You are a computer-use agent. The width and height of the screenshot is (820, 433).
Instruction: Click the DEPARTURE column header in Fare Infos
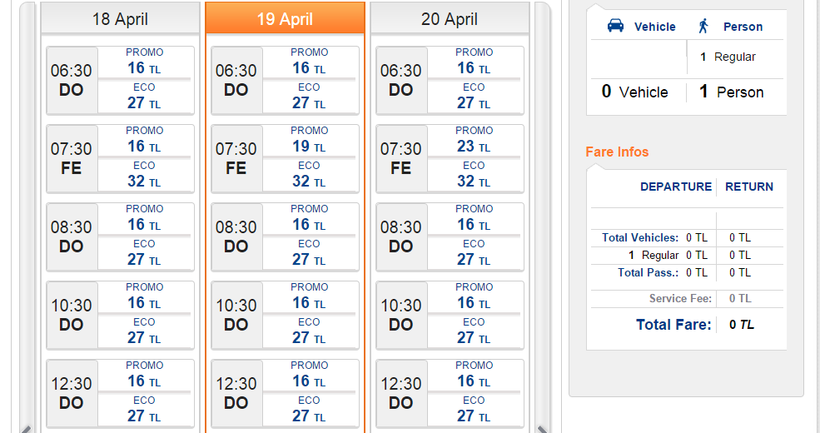point(676,187)
